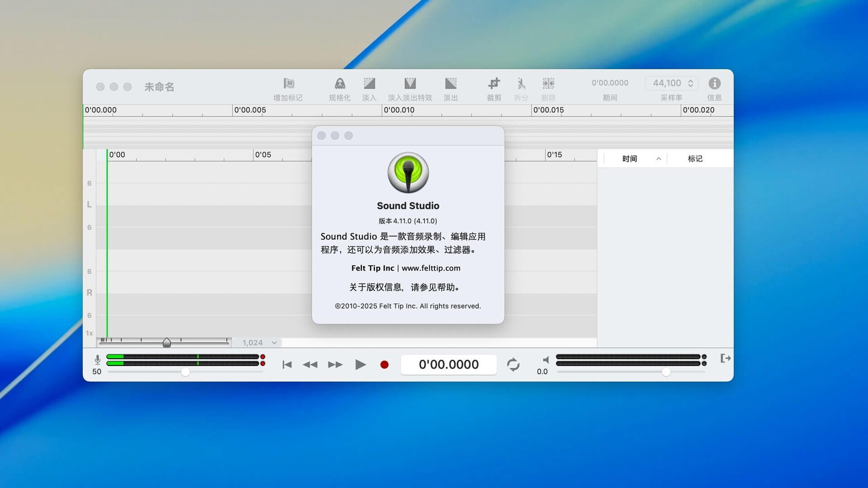Viewport: 868px width, 488px height.
Task: Toggle sort arrow on 时间 column
Action: tap(659, 159)
